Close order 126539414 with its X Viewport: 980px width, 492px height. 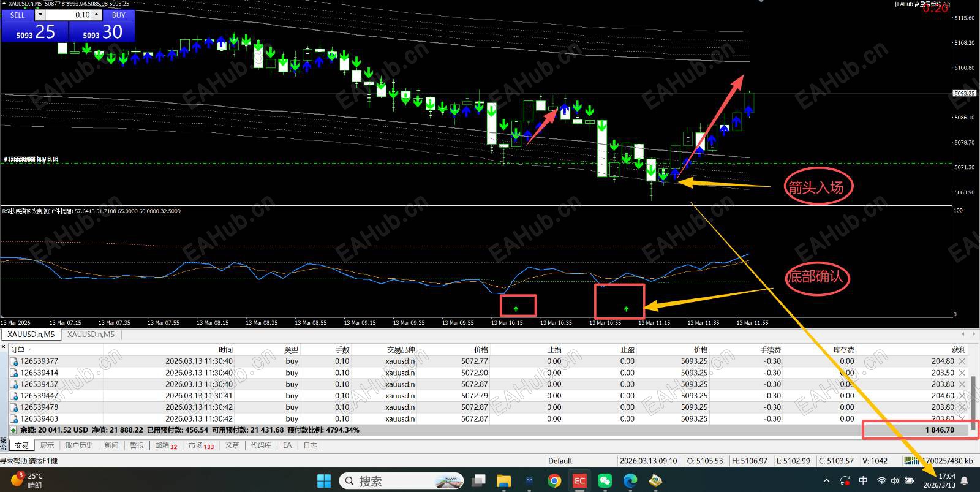[x=962, y=373]
